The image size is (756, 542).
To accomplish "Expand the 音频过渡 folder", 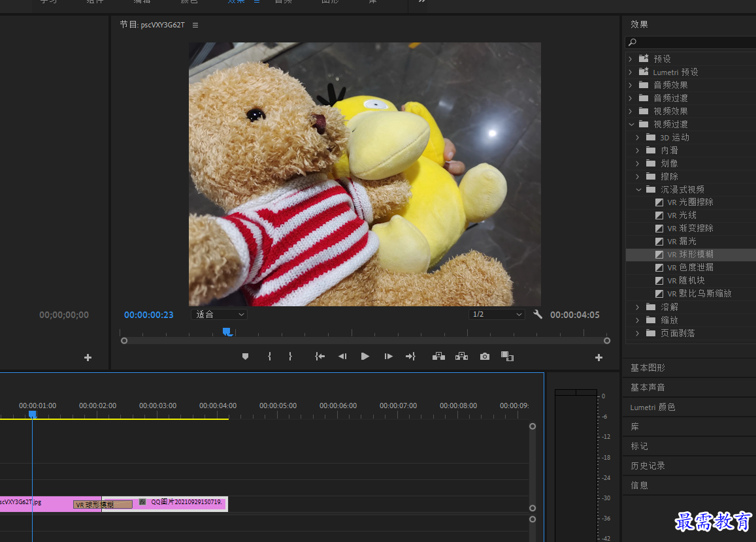I will 631,98.
